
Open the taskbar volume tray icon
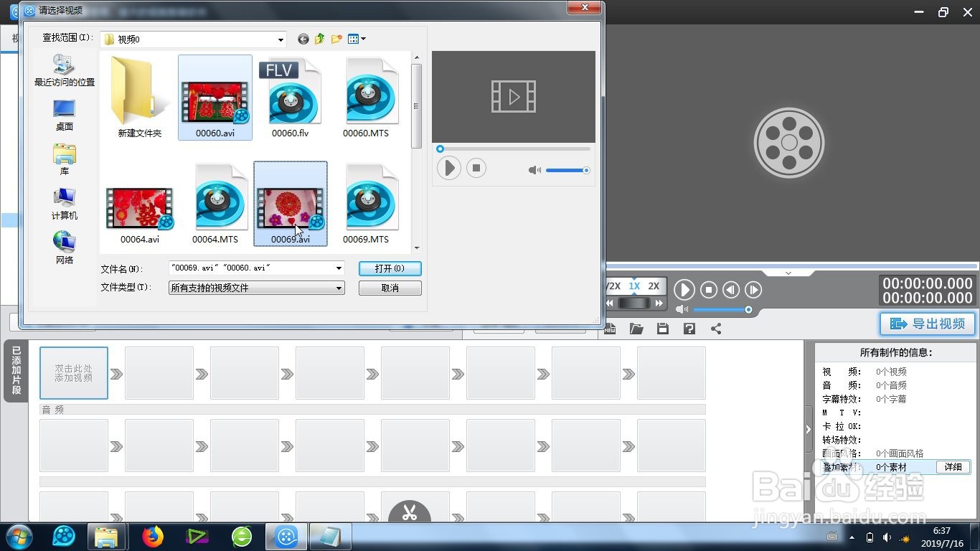pyautogui.click(x=887, y=537)
